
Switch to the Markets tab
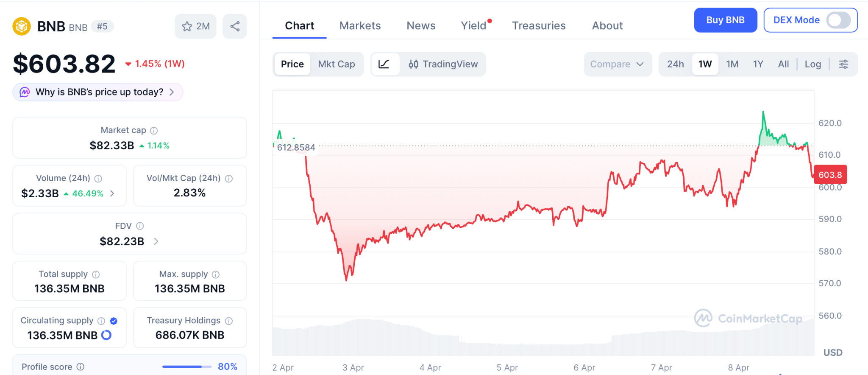[x=360, y=25]
